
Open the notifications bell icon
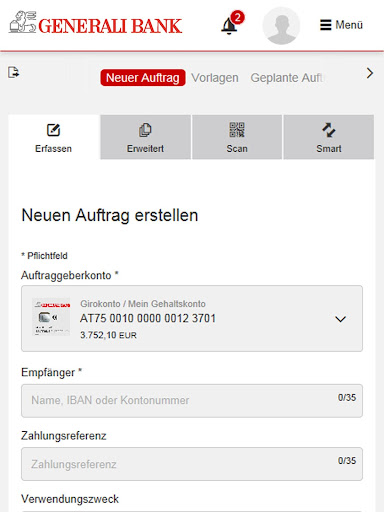point(229,26)
